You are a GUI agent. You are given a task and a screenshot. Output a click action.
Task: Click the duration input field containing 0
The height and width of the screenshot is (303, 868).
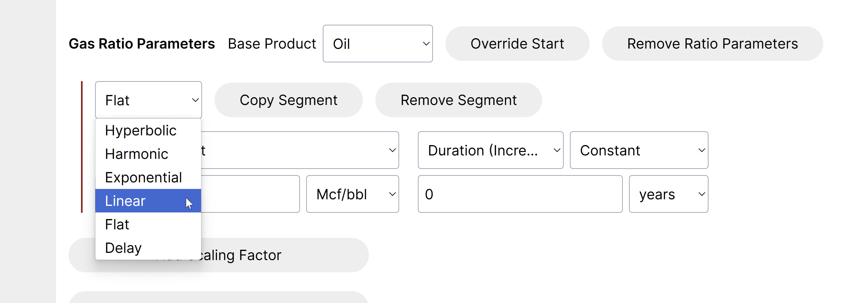tap(520, 194)
